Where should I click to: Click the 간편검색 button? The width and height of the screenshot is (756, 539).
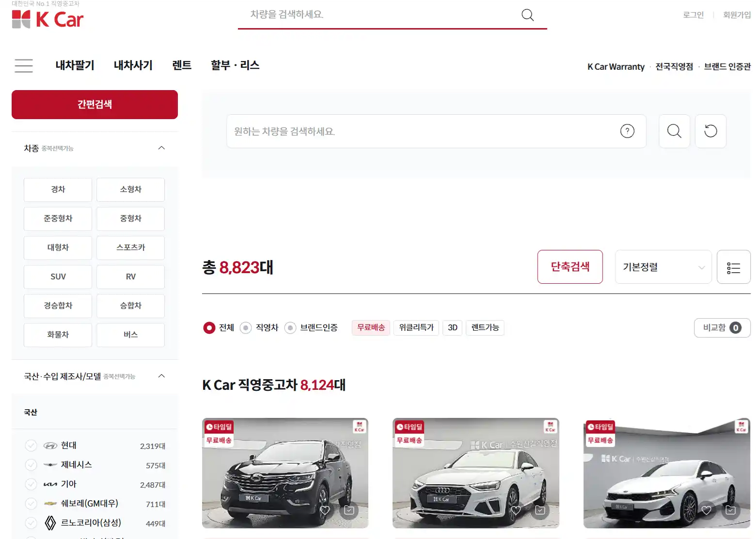point(94,105)
